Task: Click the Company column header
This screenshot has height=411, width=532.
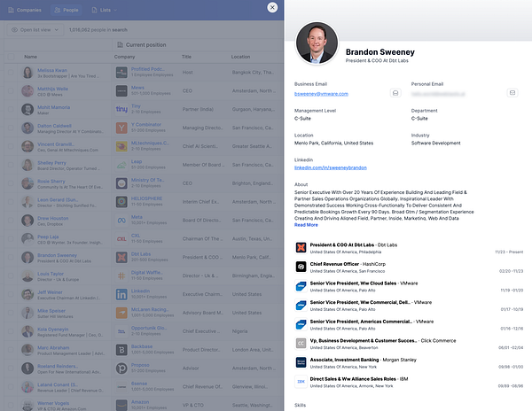Action: point(124,57)
